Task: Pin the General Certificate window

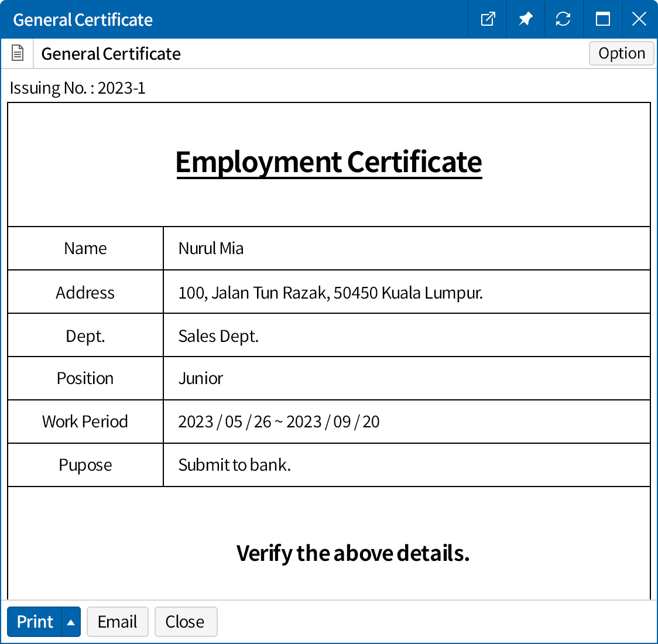Action: point(525,19)
